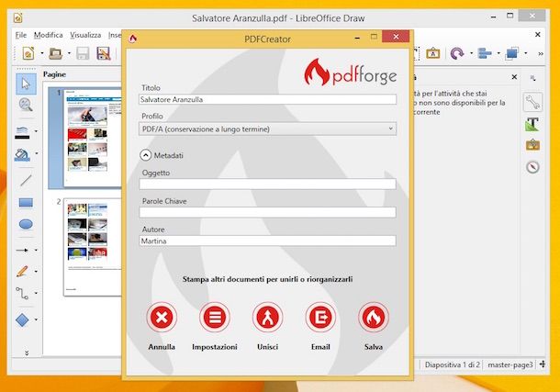Image resolution: width=560 pixels, height=392 pixels.
Task: Click the text box icon in Draw toolbar
Action: coord(433,53)
